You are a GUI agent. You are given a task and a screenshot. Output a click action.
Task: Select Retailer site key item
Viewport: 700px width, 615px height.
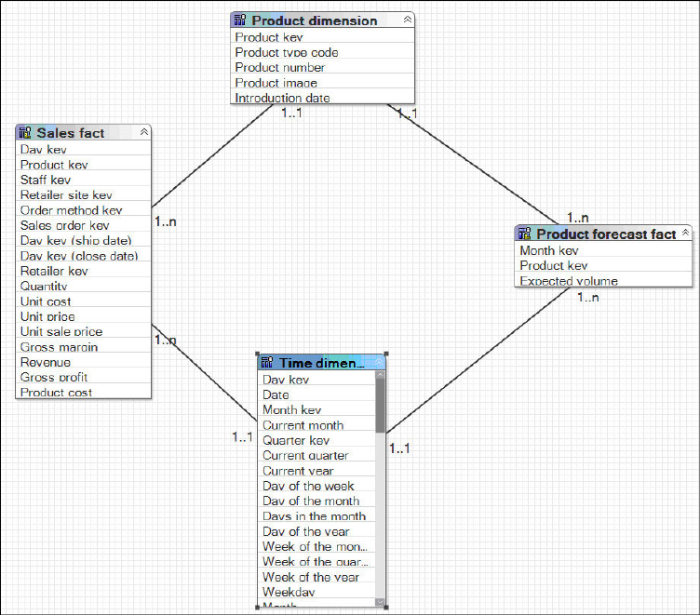click(84, 195)
